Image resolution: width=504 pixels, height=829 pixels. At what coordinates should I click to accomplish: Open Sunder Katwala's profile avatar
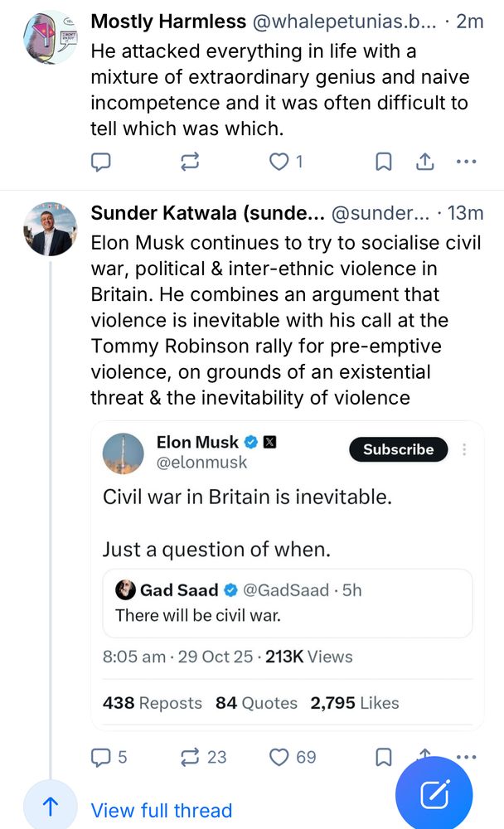(x=50, y=229)
